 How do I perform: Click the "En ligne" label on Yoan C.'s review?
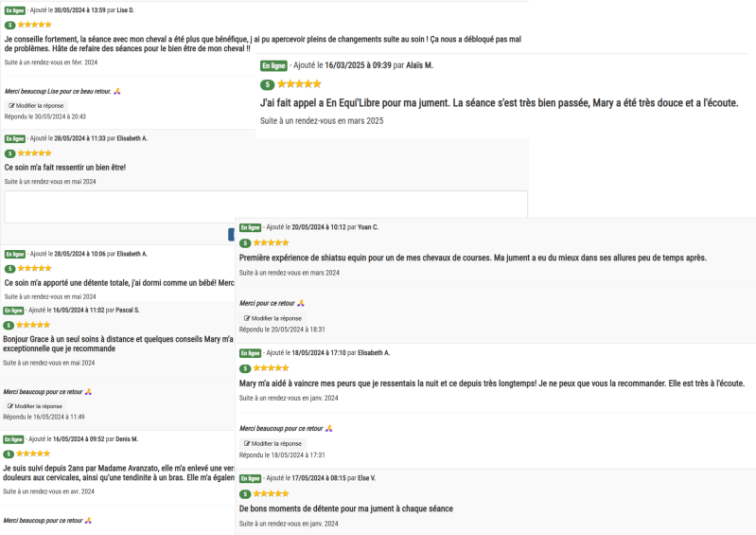(250, 227)
